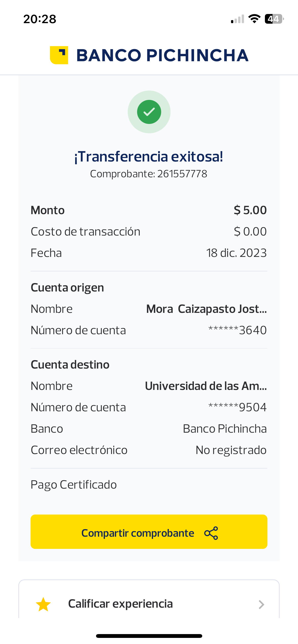Tap the share icon on the yellow button
Viewport: 298px width, 644px height.
pyautogui.click(x=211, y=533)
